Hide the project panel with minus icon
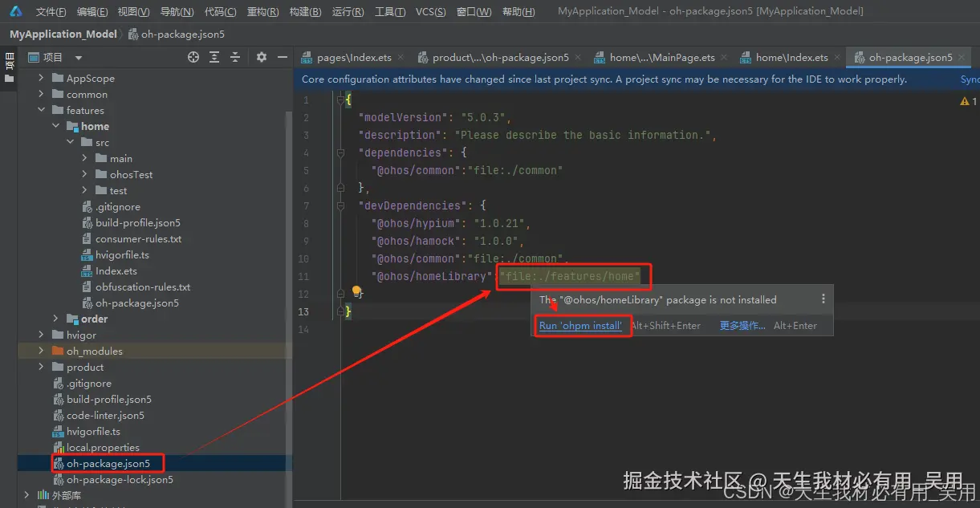The width and height of the screenshot is (980, 508). point(283,57)
